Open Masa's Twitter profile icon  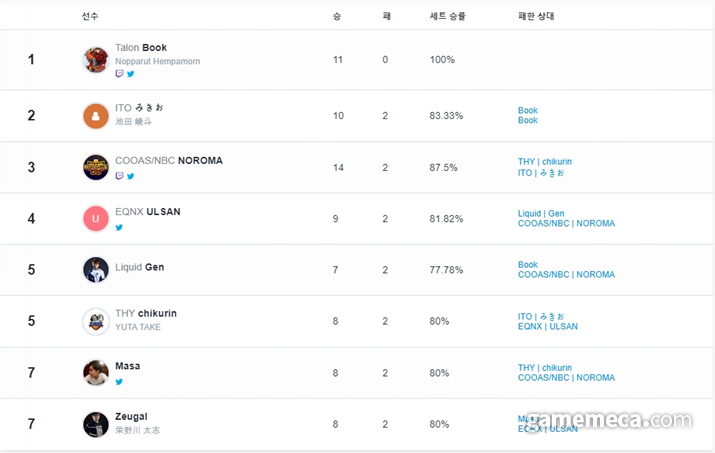tap(120, 381)
